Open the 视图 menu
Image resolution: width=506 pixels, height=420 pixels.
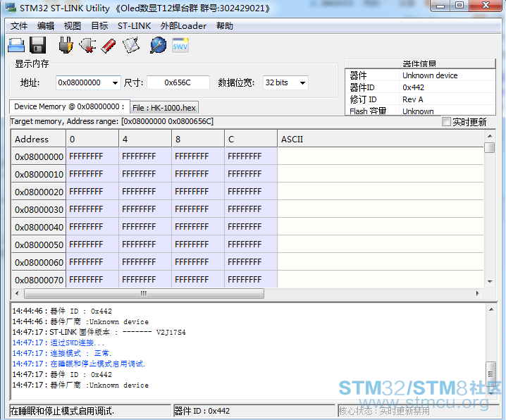(x=73, y=26)
